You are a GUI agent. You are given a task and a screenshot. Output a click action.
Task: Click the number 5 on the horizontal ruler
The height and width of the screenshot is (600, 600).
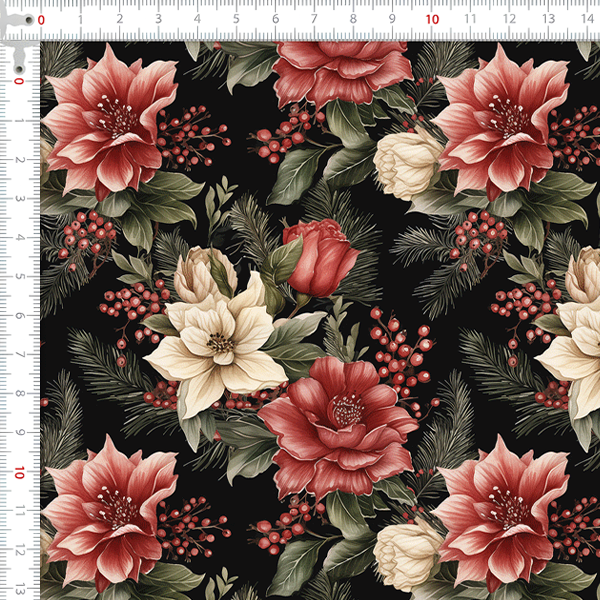point(236,19)
